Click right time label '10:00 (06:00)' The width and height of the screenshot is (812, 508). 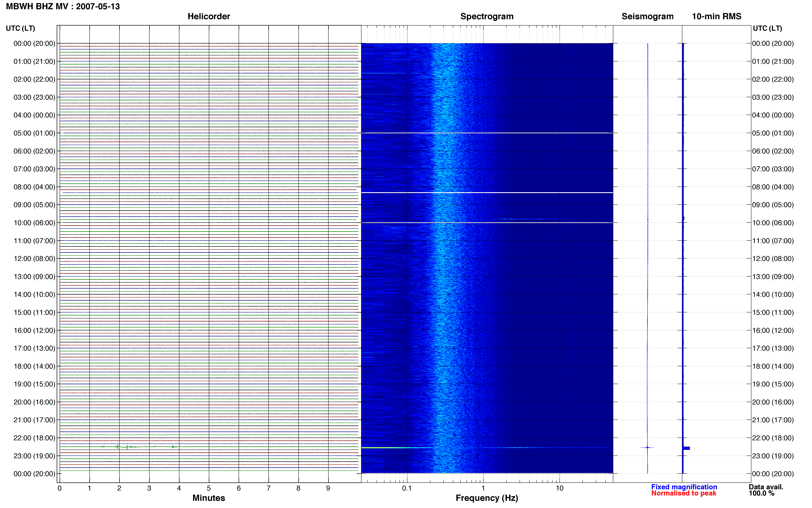[773, 223]
